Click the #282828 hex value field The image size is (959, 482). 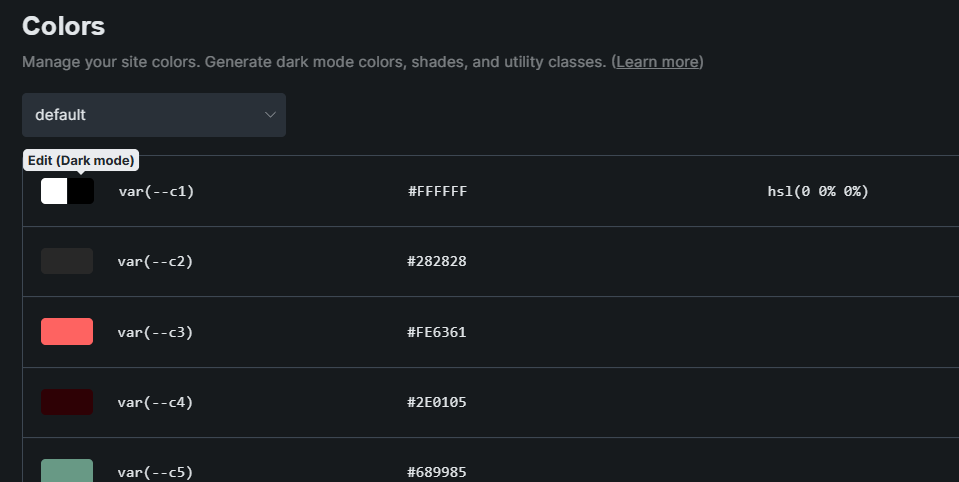(x=437, y=261)
